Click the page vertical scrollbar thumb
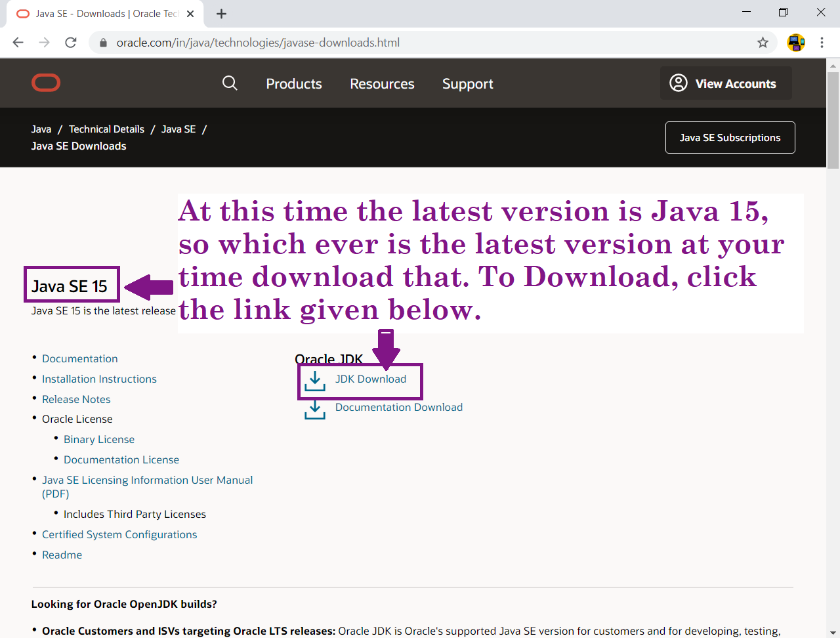840x638 pixels. tap(833, 120)
